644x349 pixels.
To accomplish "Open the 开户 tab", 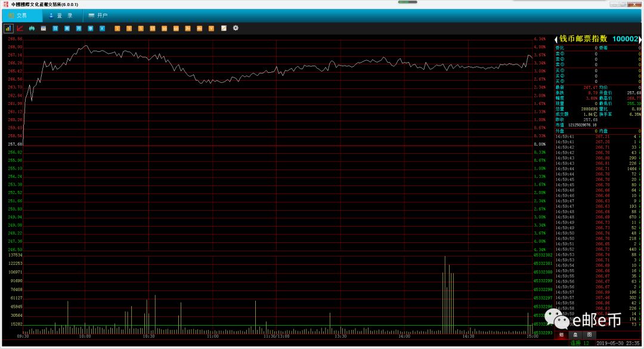I will click(98, 16).
